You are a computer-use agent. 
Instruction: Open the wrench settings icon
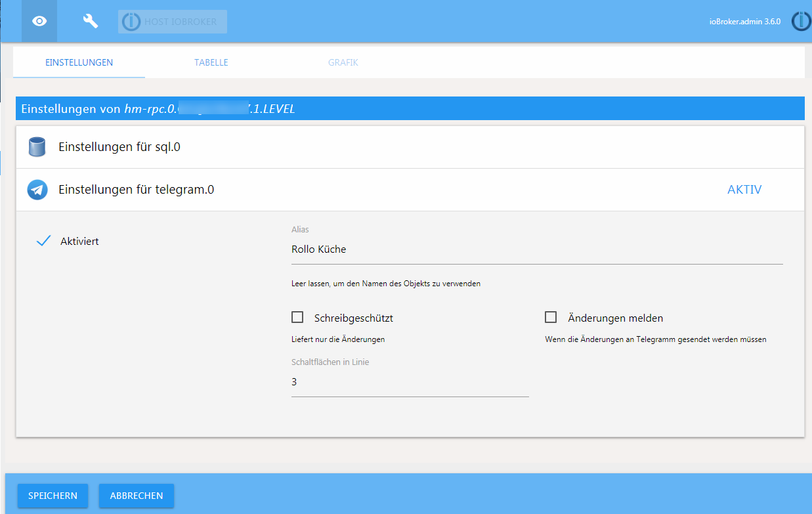tap(90, 21)
